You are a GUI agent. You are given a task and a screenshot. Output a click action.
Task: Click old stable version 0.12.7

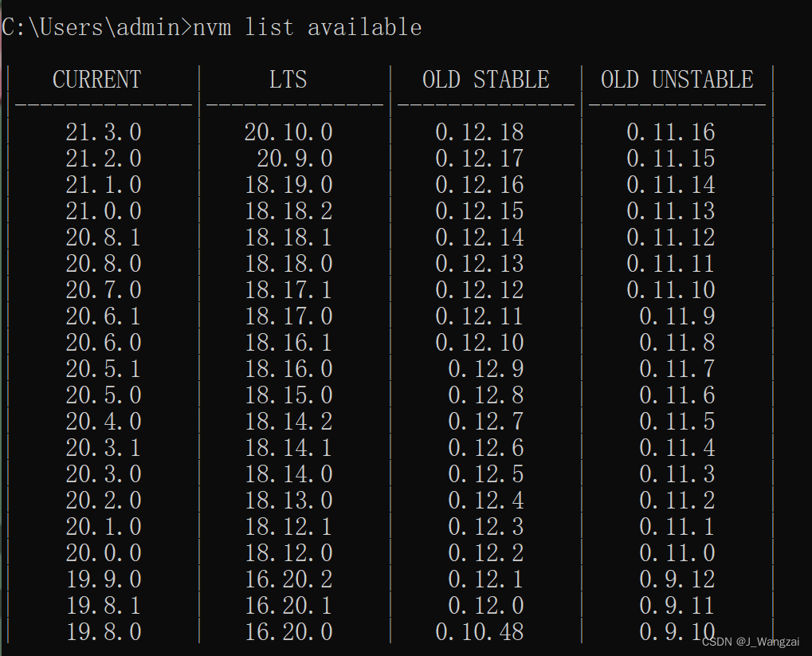click(x=486, y=422)
